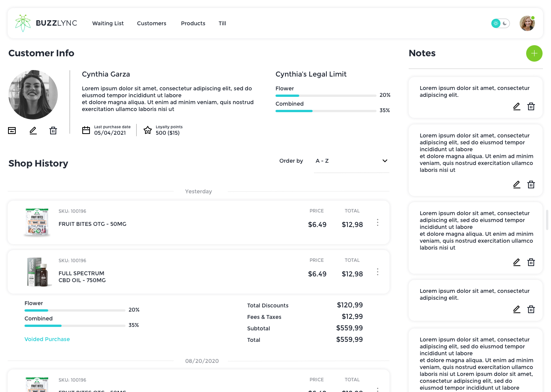The width and height of the screenshot is (551, 392).
Task: Click Cynthia Garza's profile photo
Action: 33,95
